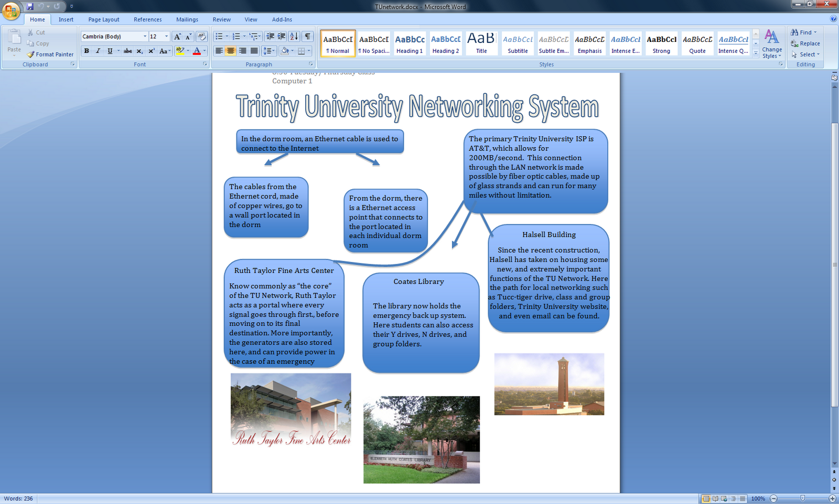839x504 pixels.
Task: Open the Mailings tab
Action: point(187,19)
